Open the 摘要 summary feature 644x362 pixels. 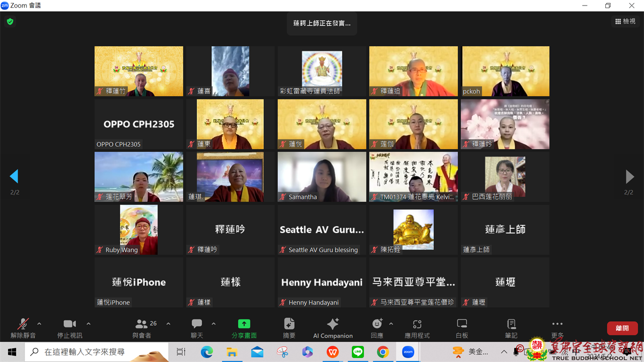pyautogui.click(x=289, y=327)
